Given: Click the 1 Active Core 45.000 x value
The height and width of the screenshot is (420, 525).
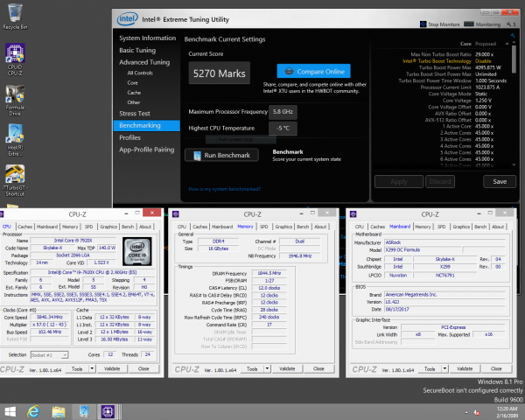Looking at the screenshot, I should 484,126.
